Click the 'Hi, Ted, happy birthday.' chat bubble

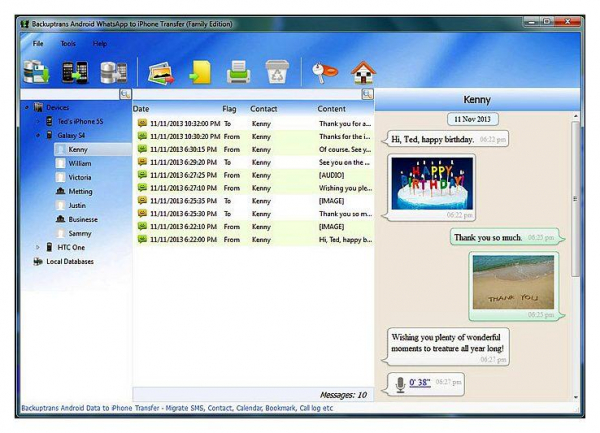point(445,139)
